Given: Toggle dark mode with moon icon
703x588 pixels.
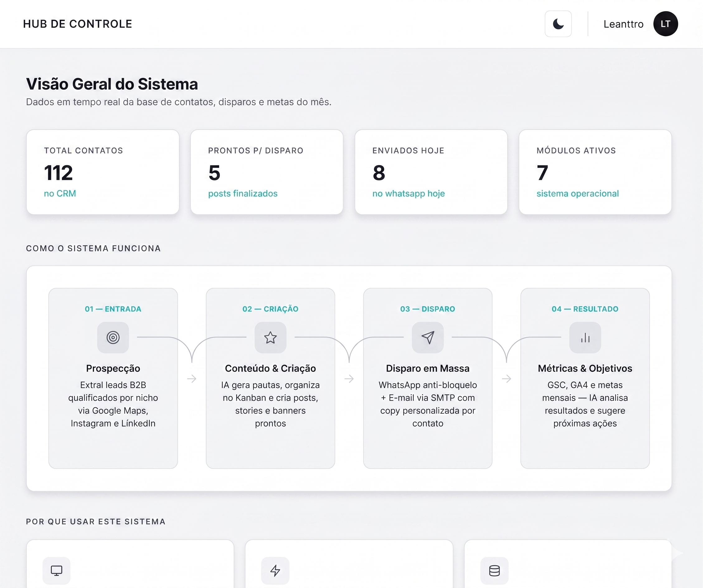Looking at the screenshot, I should click(558, 24).
